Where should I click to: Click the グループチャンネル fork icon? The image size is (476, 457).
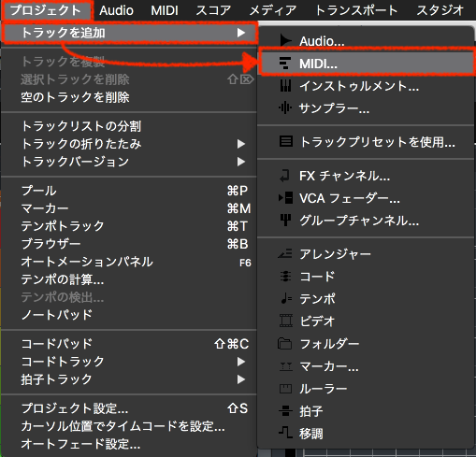click(285, 220)
